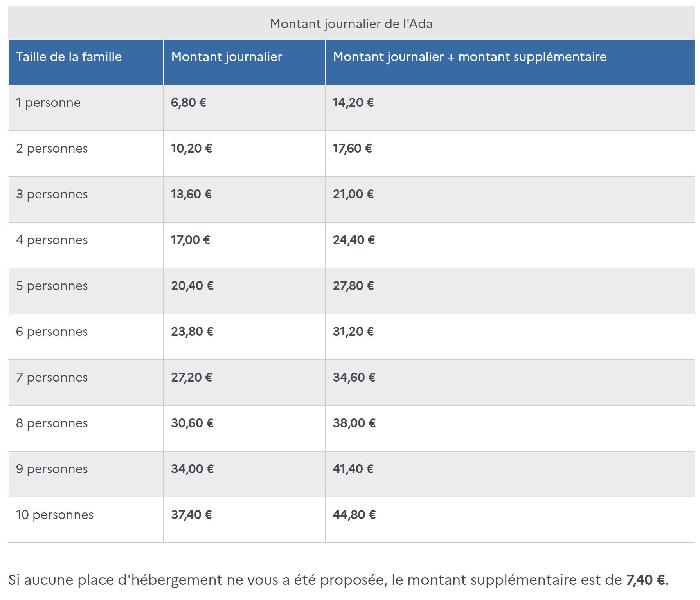Select the '2 personnes' row label
Screen dimensions: 700x600
pos(52,148)
